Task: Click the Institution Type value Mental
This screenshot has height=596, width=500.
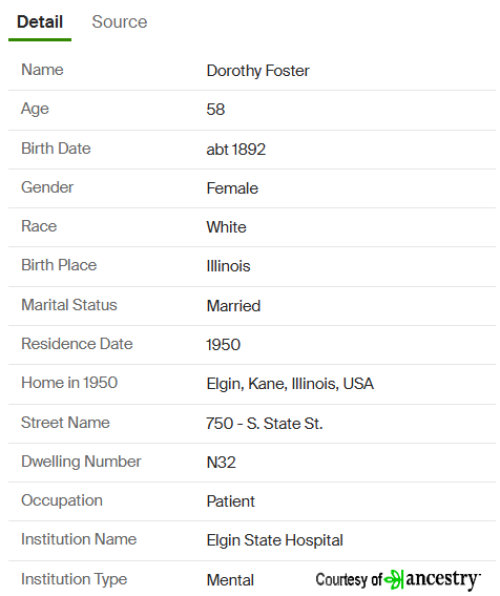Action: click(x=230, y=580)
